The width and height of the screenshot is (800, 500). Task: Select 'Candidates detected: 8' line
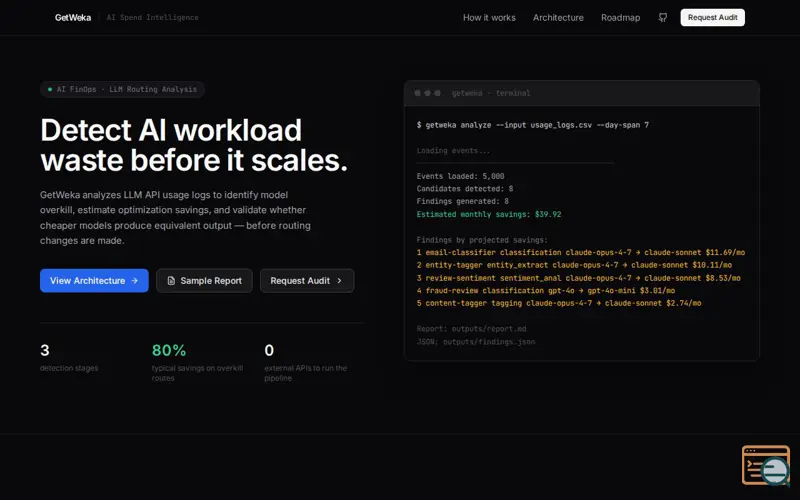(465, 189)
